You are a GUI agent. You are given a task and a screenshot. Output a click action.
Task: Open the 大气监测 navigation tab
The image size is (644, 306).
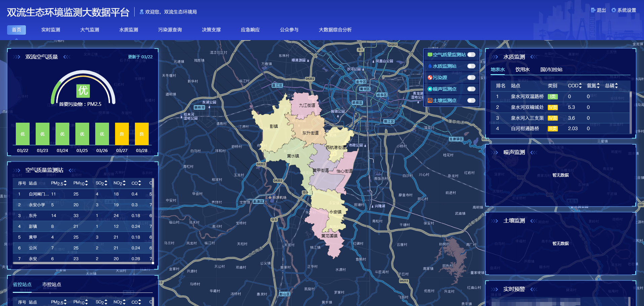click(x=90, y=30)
